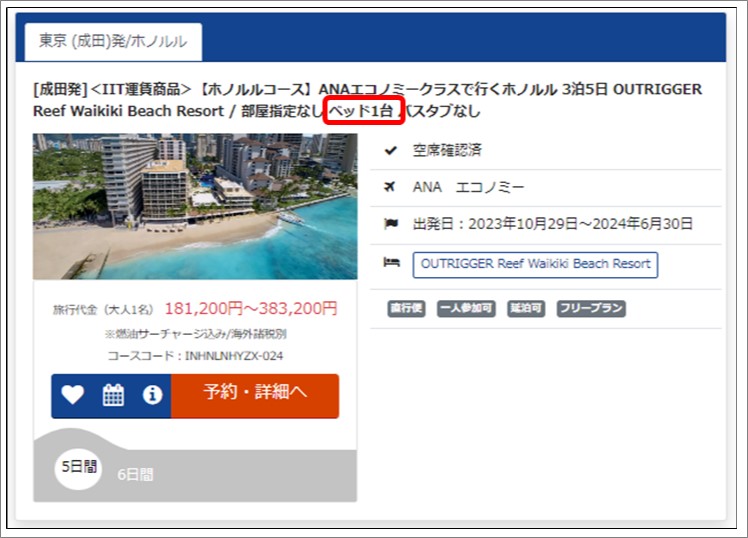Click the ANA エコノミー text
This screenshot has width=748, height=538.
(x=468, y=187)
